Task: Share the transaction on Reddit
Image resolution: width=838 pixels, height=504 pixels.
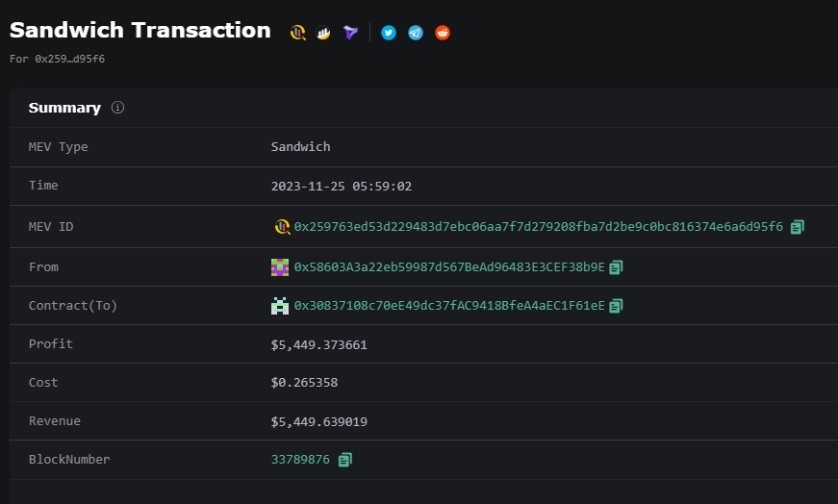Action: (443, 33)
